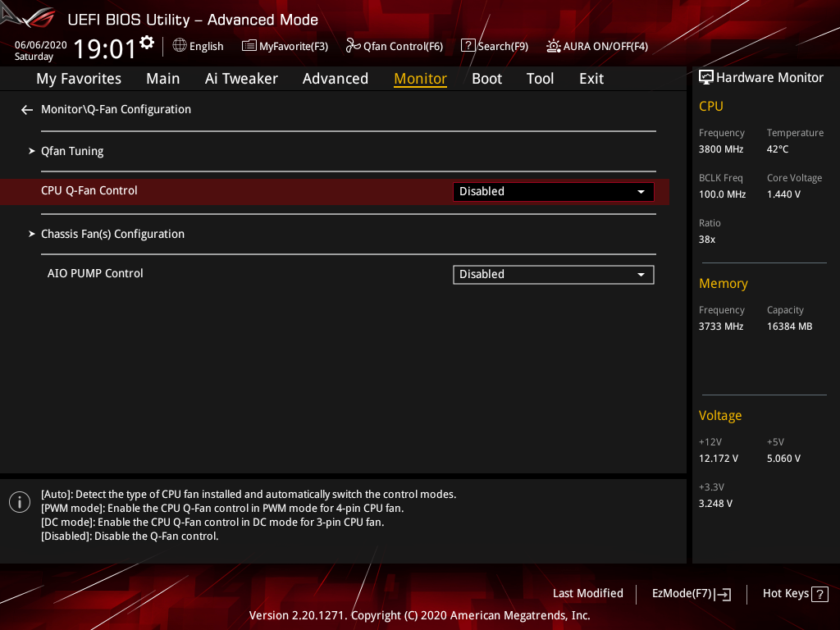This screenshot has width=840, height=630.
Task: Click +3.3V reading 3.248 V
Action: (x=715, y=504)
